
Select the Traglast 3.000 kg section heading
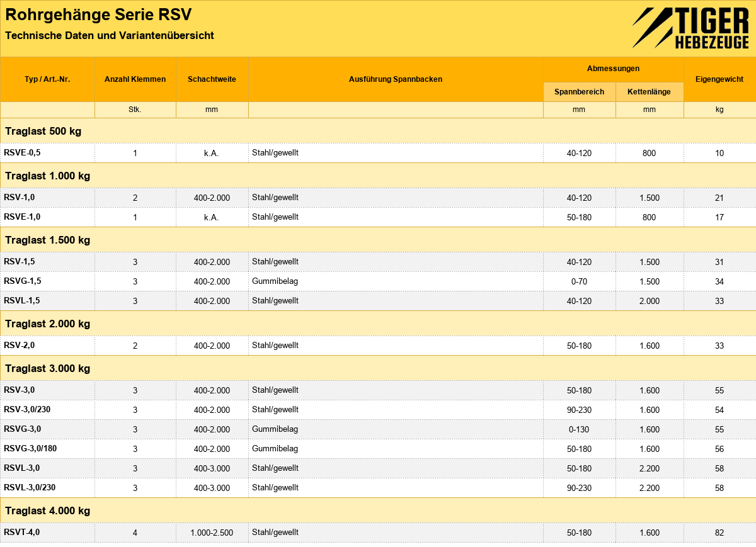(x=48, y=369)
